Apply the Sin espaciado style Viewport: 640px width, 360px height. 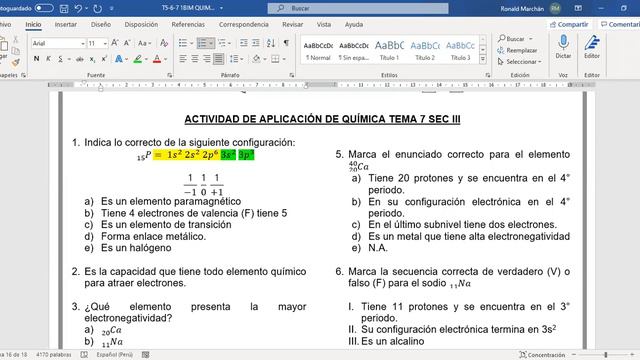click(x=354, y=50)
